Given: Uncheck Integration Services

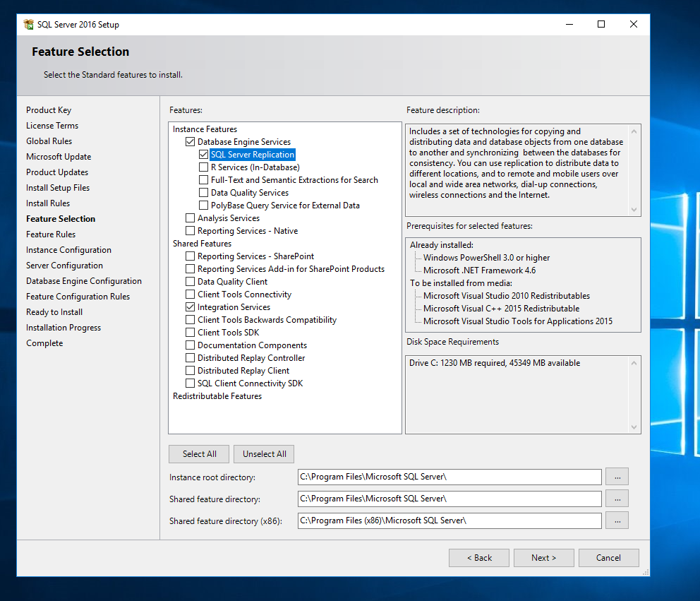Looking at the screenshot, I should [x=190, y=307].
